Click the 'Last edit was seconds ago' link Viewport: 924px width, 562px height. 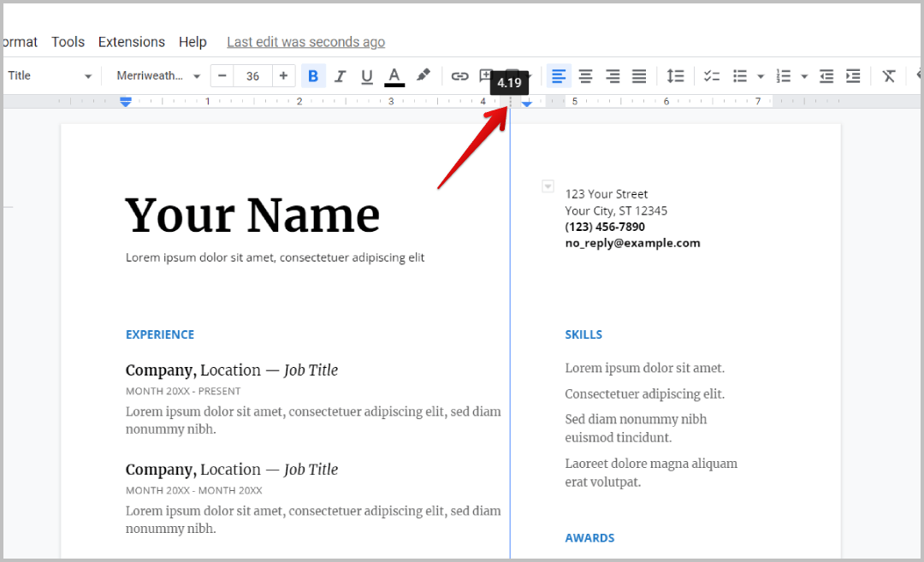(305, 42)
